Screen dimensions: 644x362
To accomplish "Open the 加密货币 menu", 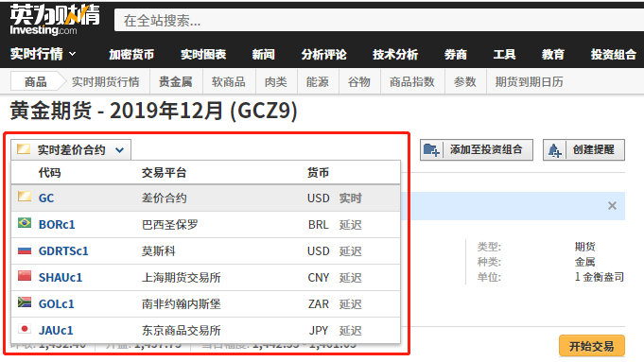I will click(131, 54).
